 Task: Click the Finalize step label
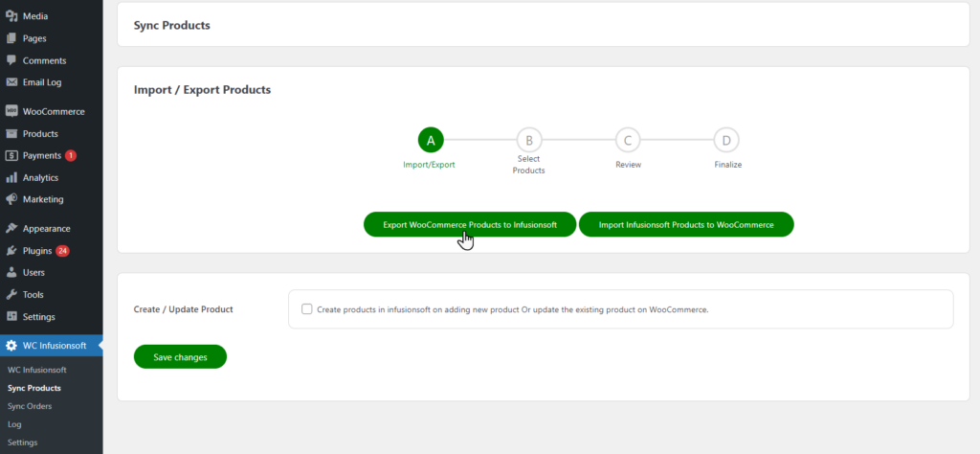[728, 165]
